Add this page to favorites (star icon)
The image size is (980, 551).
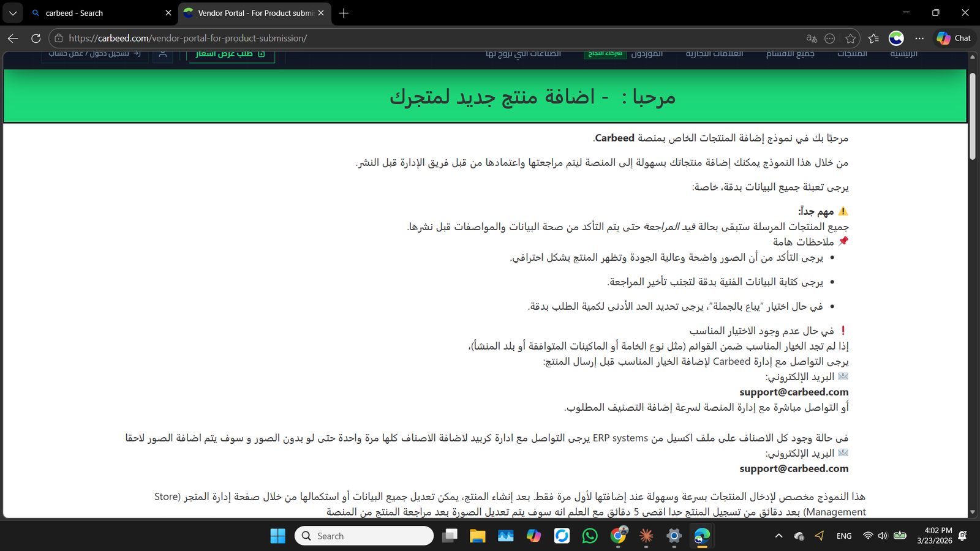coord(850,39)
